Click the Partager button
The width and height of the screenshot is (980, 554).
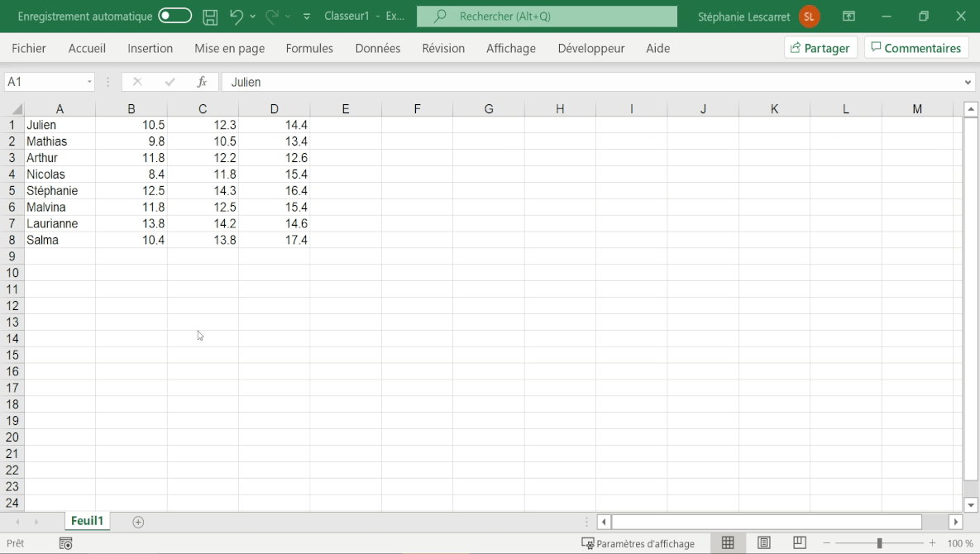(820, 48)
